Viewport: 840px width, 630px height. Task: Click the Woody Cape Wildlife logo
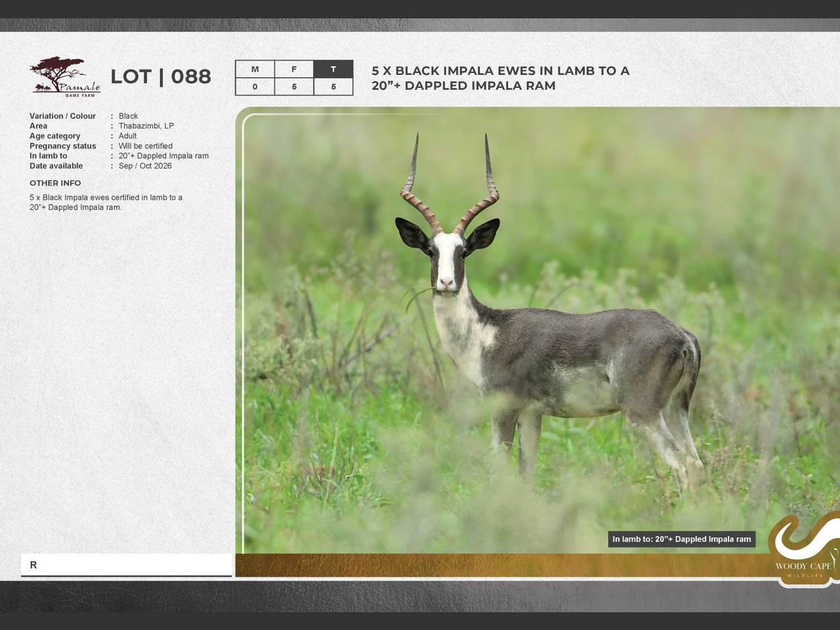pyautogui.click(x=803, y=551)
